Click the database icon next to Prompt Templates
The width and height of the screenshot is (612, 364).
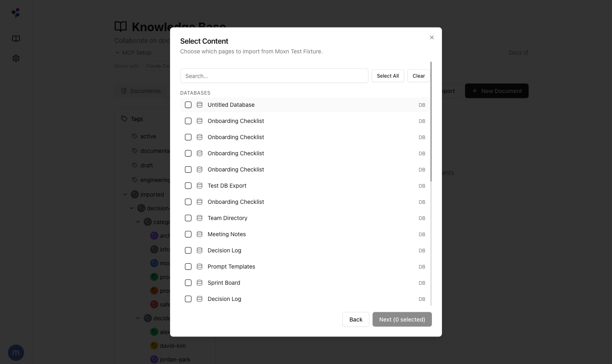200,267
